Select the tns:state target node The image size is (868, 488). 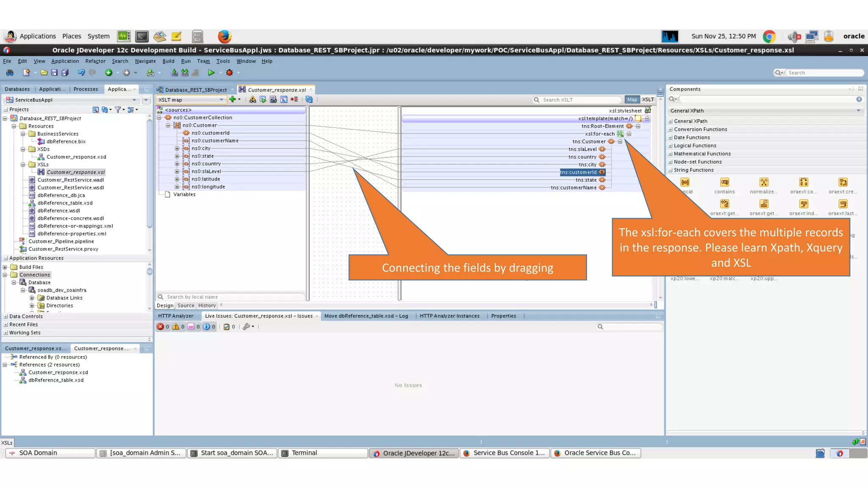[x=586, y=180]
